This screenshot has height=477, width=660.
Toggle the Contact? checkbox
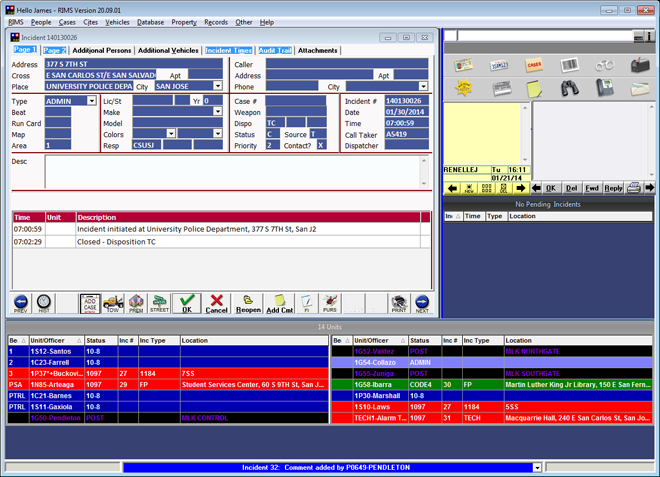(x=321, y=145)
